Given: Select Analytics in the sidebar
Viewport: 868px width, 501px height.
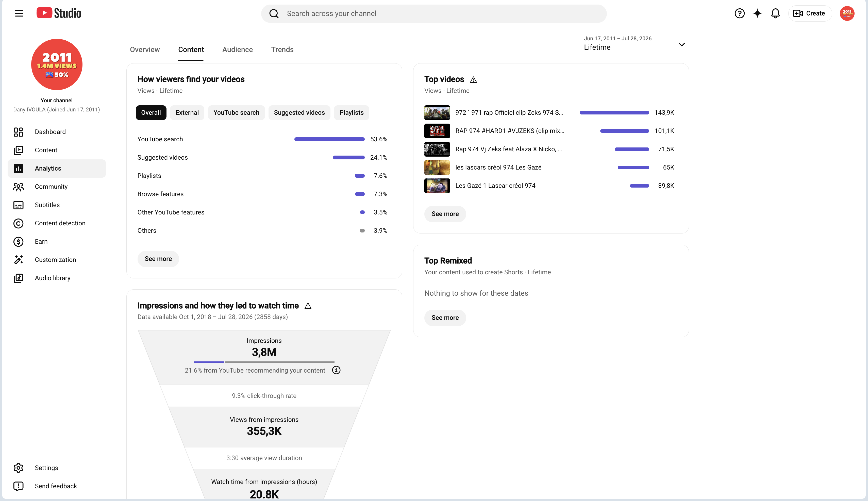Looking at the screenshot, I should pos(57,168).
